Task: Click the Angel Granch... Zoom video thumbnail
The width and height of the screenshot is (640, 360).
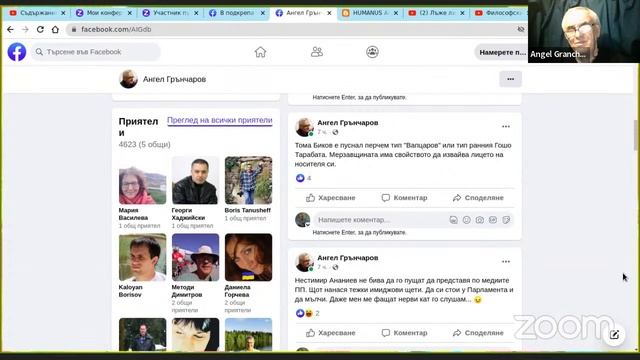Action: [584, 31]
